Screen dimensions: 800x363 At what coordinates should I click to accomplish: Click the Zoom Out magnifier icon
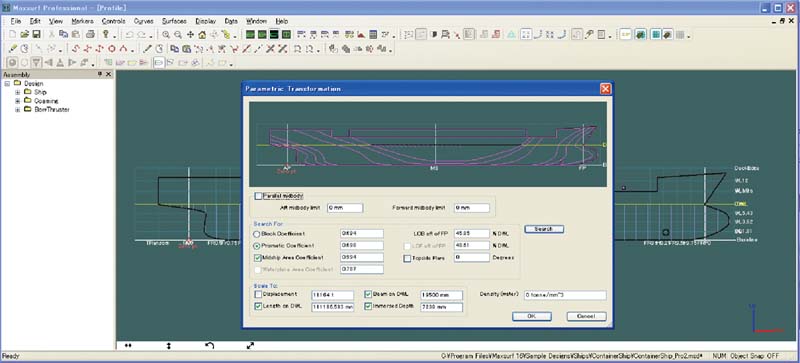178,35
